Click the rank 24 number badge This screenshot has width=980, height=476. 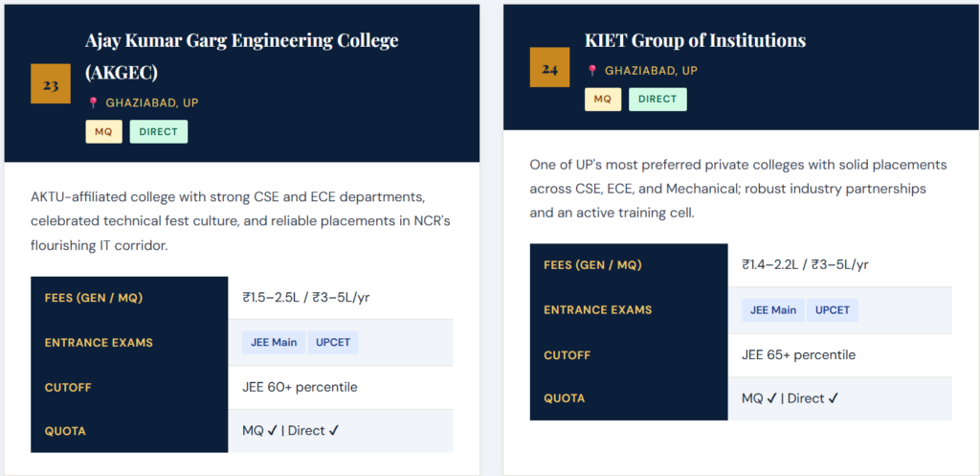pyautogui.click(x=549, y=69)
